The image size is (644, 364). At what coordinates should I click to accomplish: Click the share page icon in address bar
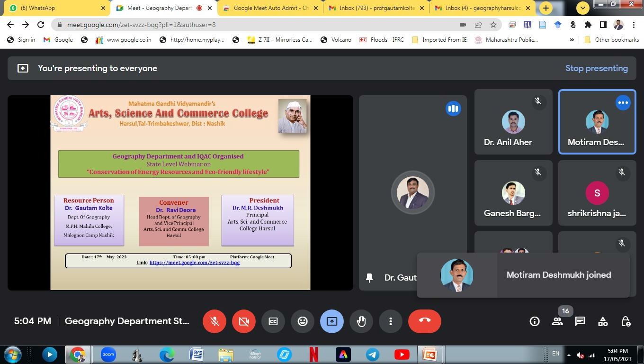pyautogui.click(x=478, y=25)
